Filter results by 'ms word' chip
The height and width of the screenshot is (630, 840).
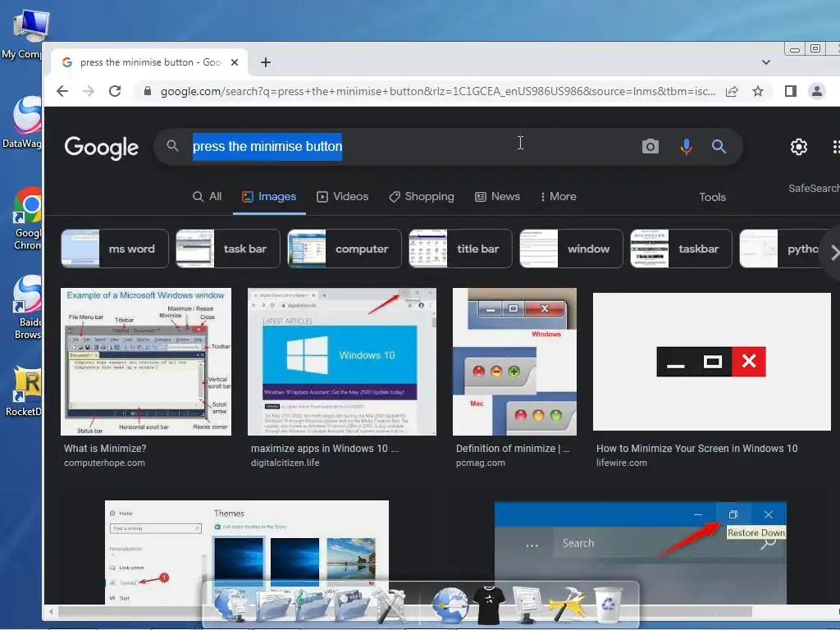(115, 249)
